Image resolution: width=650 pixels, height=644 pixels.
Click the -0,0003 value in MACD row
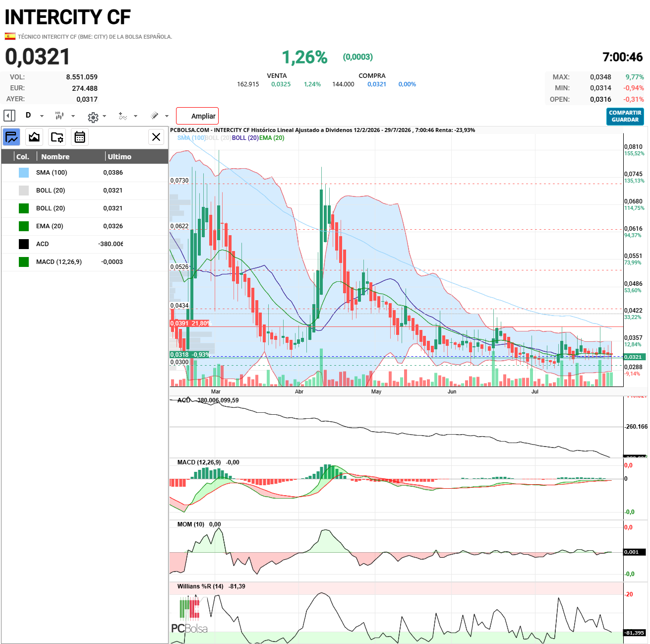point(112,262)
